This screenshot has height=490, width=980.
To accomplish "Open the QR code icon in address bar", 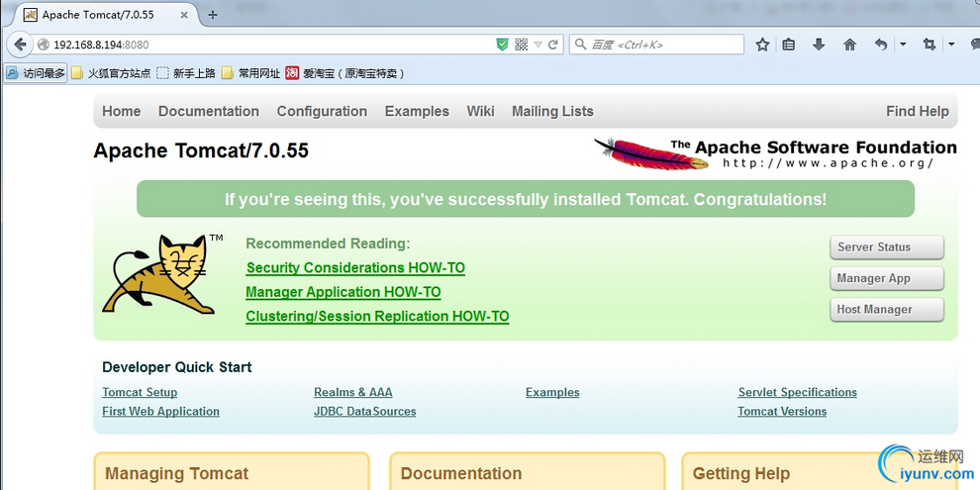I will (x=522, y=45).
